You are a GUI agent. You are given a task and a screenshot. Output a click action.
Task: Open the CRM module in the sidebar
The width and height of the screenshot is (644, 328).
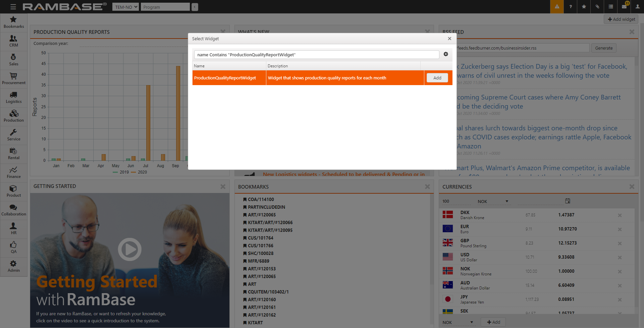pos(13,41)
